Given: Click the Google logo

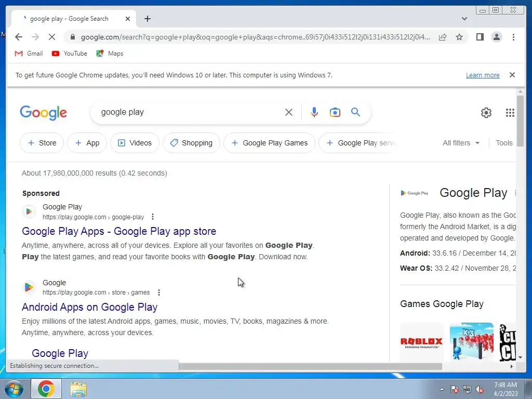Looking at the screenshot, I should click(44, 113).
